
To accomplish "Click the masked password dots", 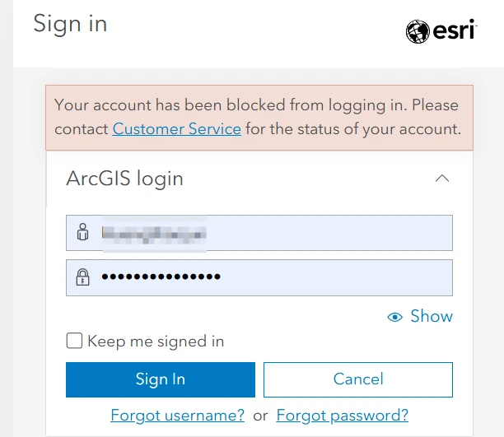I will coord(161,277).
